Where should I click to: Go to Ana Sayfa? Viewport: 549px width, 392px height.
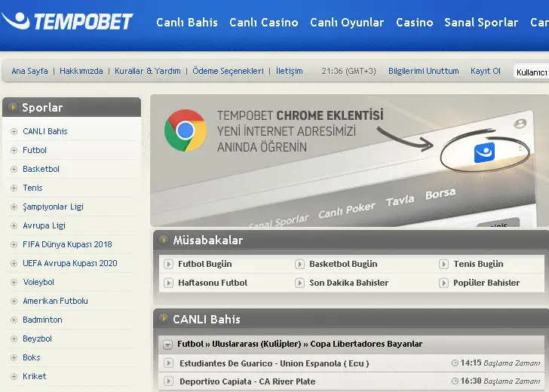[29, 71]
